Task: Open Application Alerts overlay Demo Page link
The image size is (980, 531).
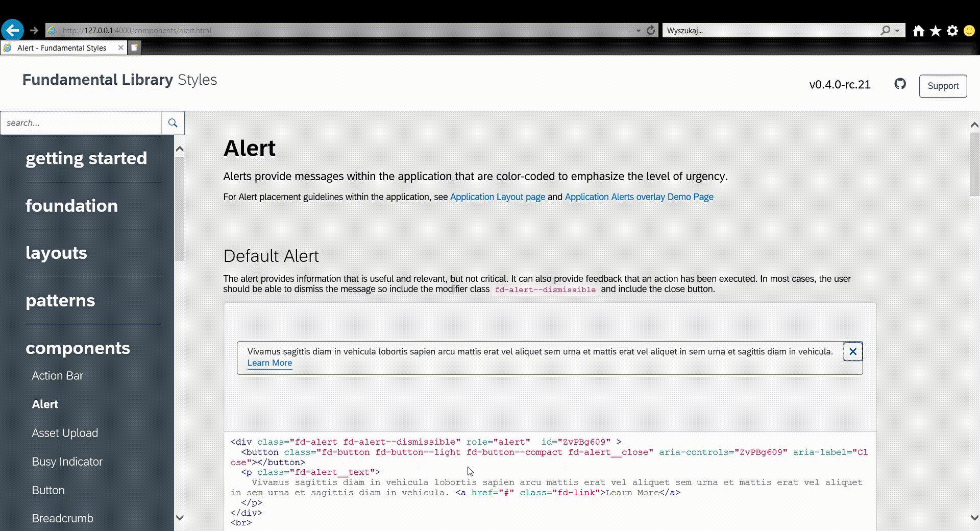Action: point(639,197)
